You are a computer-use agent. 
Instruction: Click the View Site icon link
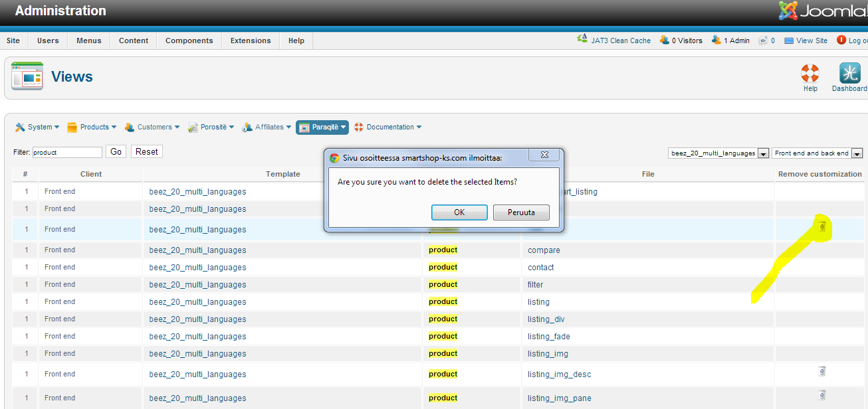789,41
